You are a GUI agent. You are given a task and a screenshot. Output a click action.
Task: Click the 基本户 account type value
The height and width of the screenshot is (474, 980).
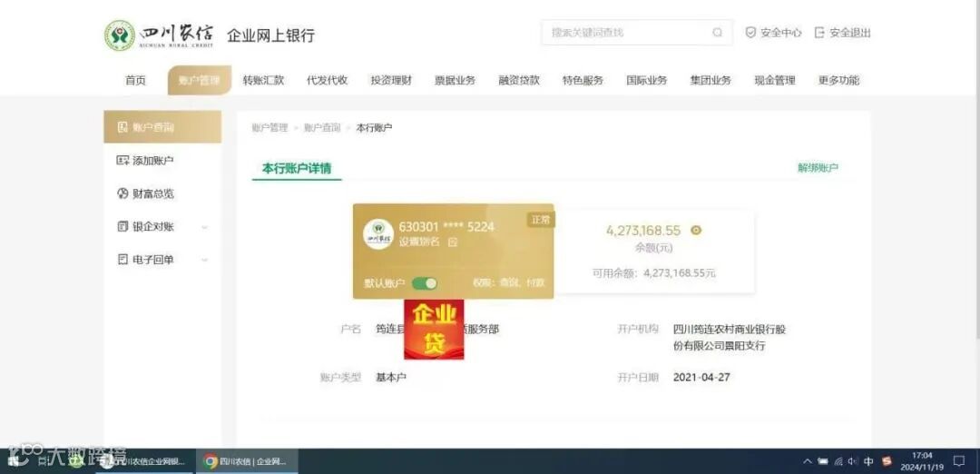(x=390, y=378)
